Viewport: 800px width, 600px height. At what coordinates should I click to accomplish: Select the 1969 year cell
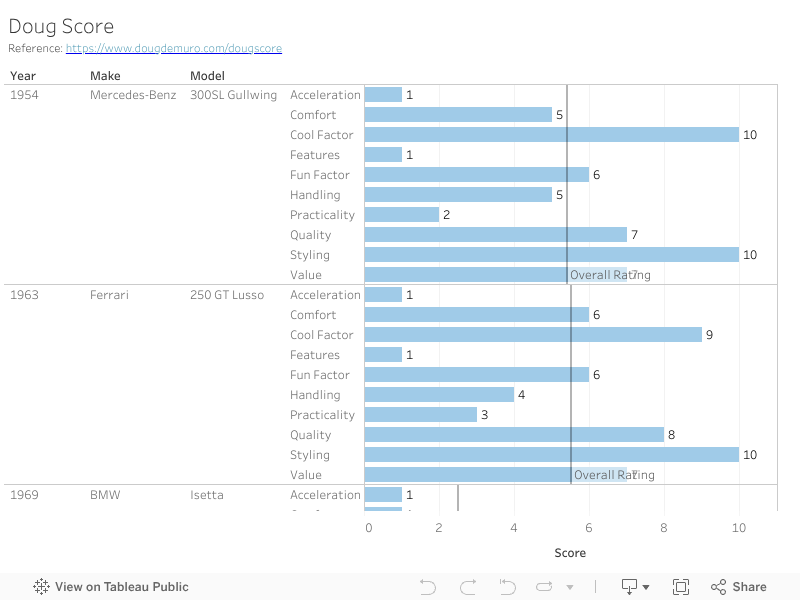pos(24,495)
